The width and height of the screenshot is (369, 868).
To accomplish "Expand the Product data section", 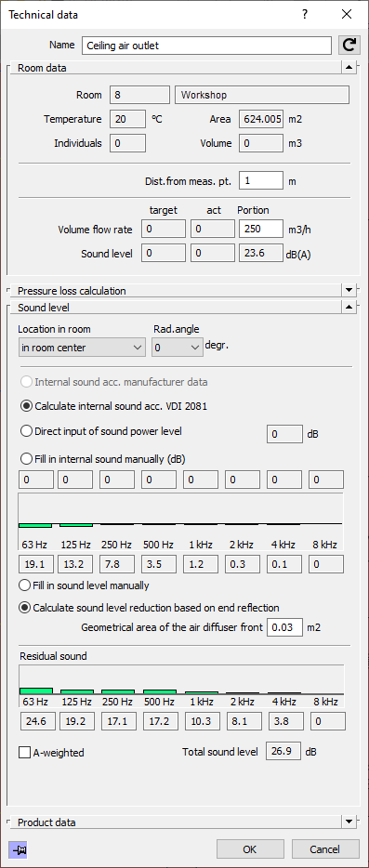I will [x=349, y=822].
